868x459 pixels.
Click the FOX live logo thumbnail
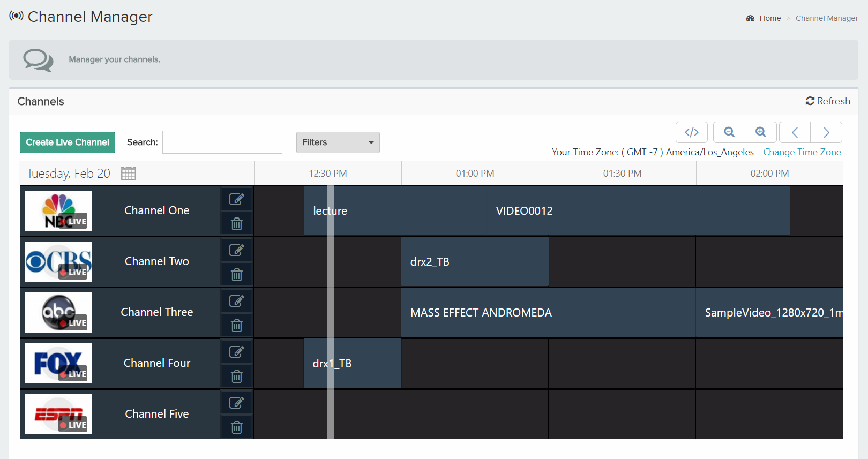click(58, 363)
